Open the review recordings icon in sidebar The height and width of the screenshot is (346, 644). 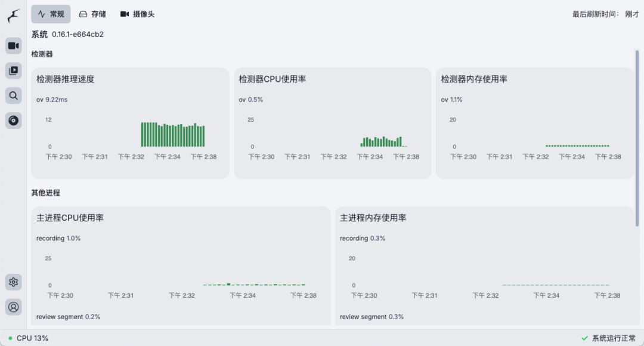pos(14,70)
